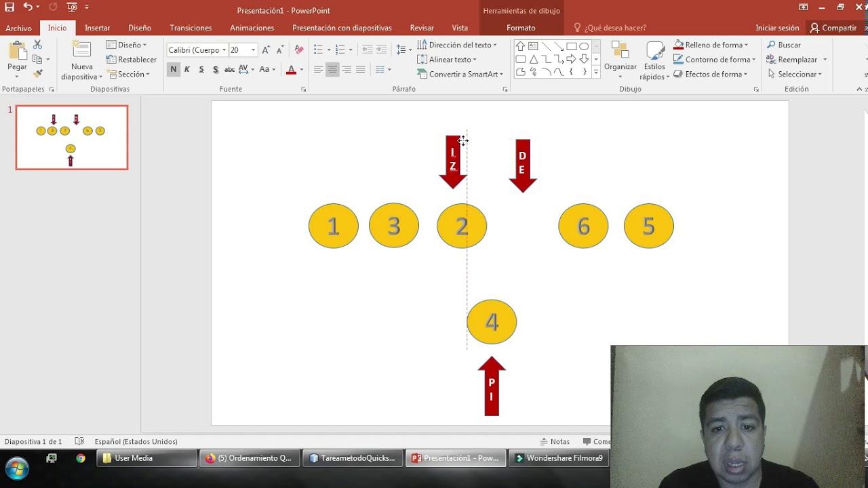The image size is (868, 488).
Task: Start presentation from beginning in quick access toolbar
Action: [72, 7]
